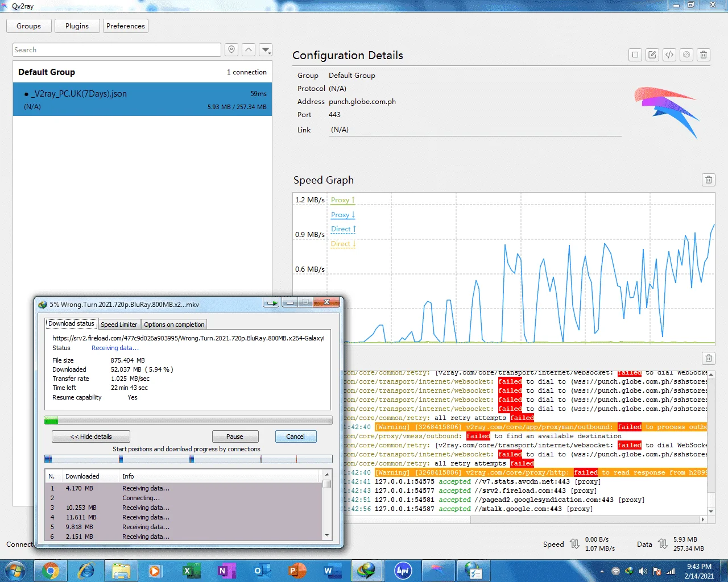Click the circular latency test icon
The image size is (728, 582).
pos(686,55)
